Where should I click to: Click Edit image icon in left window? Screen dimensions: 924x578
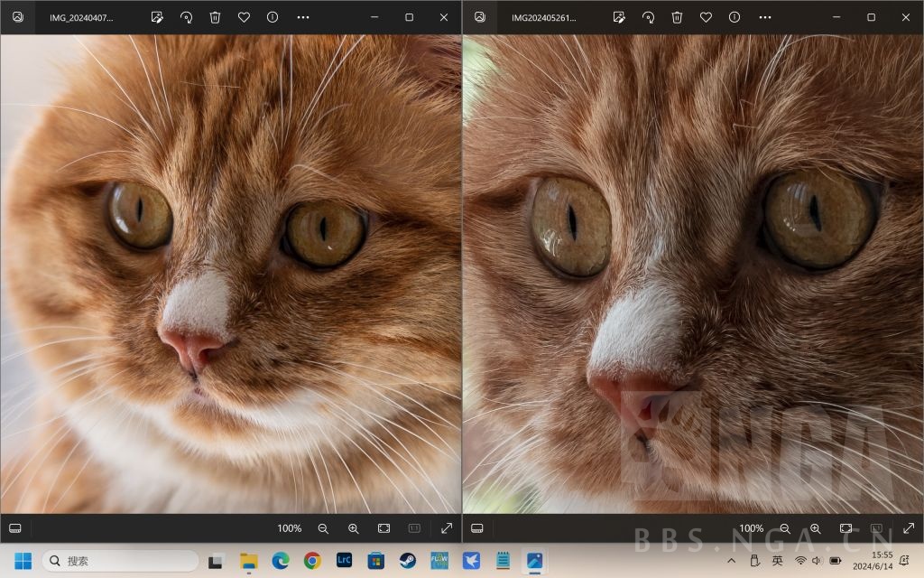point(157,17)
